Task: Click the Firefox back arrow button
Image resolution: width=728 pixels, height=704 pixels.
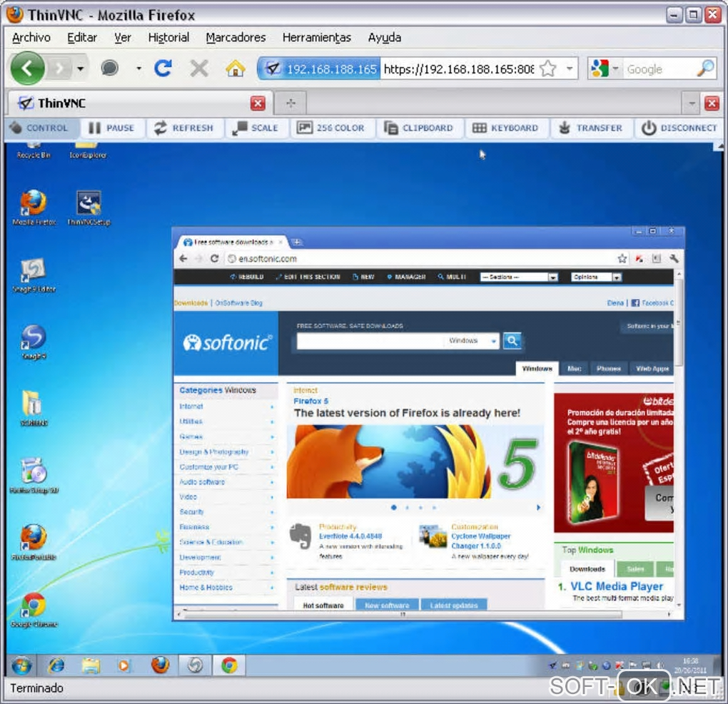Action: tap(27, 68)
